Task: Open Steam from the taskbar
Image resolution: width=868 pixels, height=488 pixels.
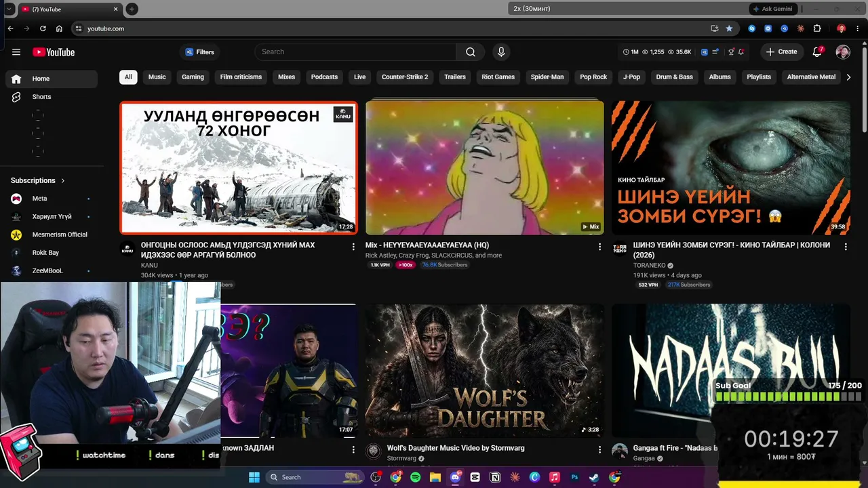Action: click(594, 477)
